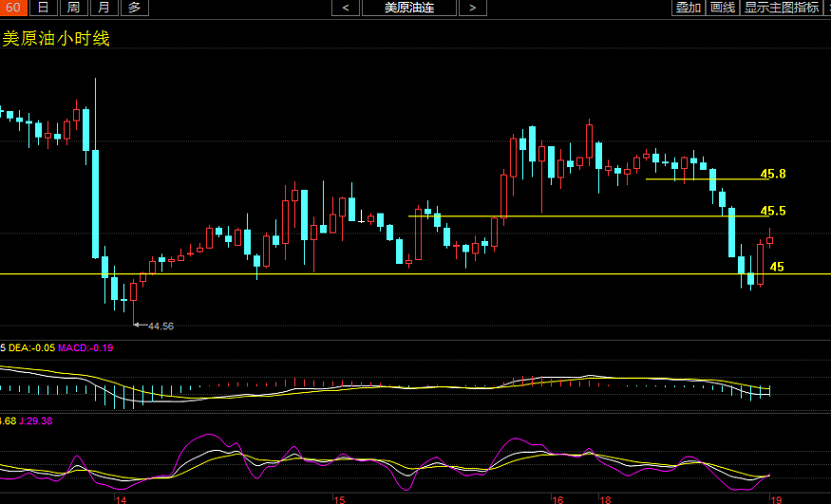Image resolution: width=831 pixels, height=504 pixels.
Task: Click the MACD:-0.19 indicator value
Action: pyautogui.click(x=85, y=347)
